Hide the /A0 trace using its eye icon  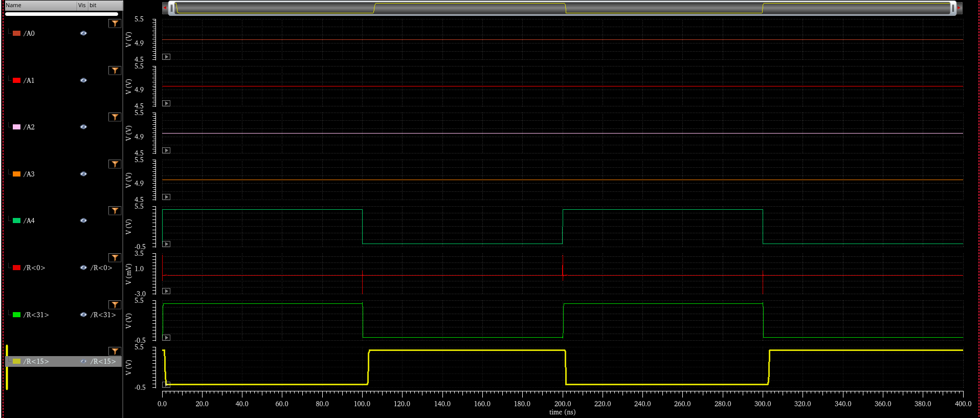tap(83, 33)
